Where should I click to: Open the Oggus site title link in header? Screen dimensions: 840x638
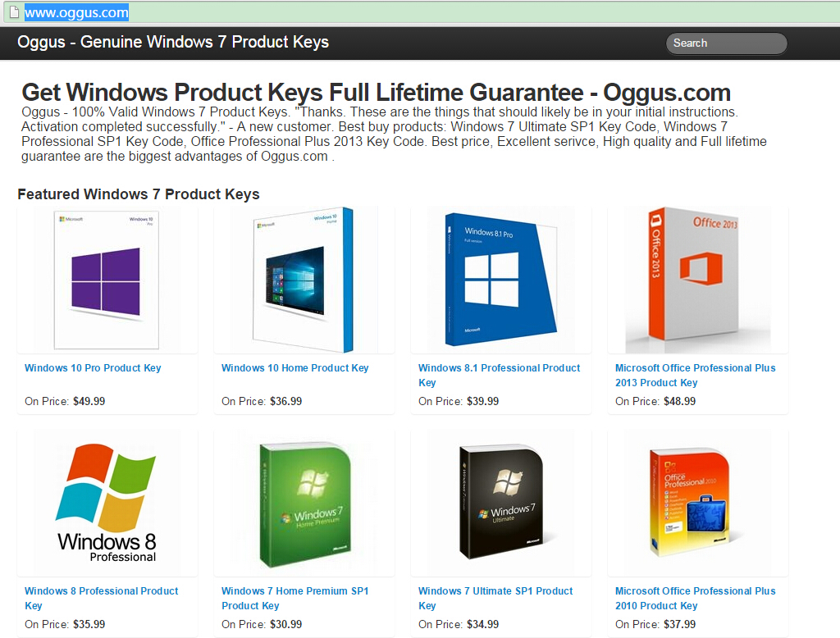pos(173,42)
